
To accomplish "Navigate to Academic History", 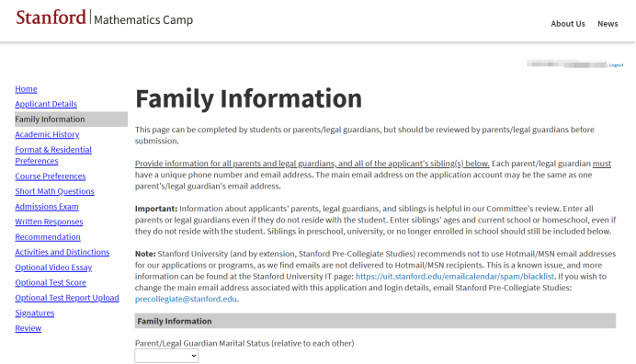I will tap(47, 134).
